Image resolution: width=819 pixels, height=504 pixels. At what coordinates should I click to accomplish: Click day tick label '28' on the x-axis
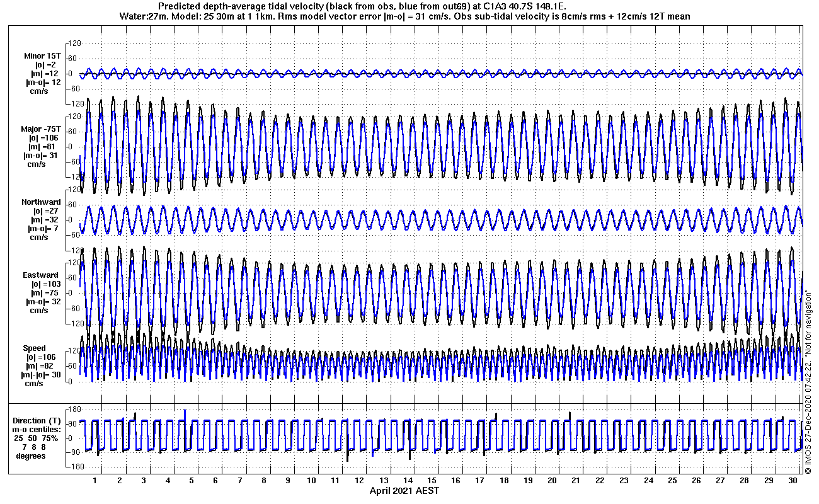(x=745, y=481)
